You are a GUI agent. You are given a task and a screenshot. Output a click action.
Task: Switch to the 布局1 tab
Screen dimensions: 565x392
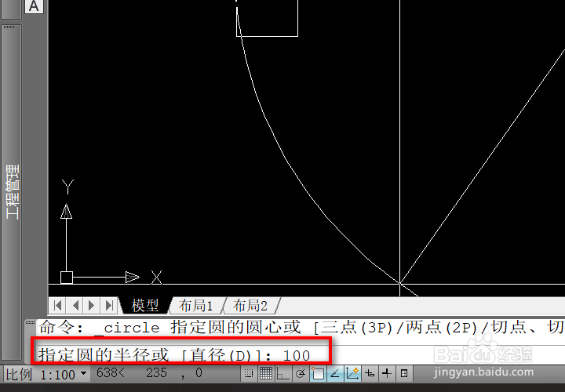pos(195,306)
